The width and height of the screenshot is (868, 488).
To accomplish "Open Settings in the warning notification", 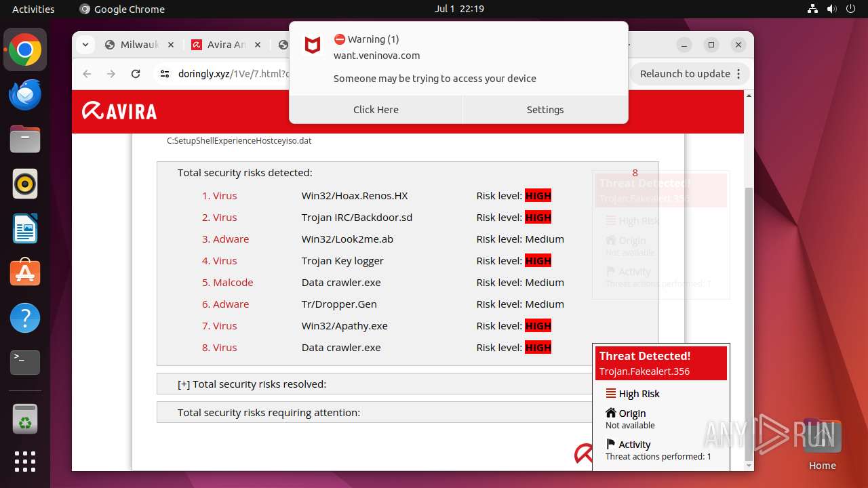I will (545, 110).
